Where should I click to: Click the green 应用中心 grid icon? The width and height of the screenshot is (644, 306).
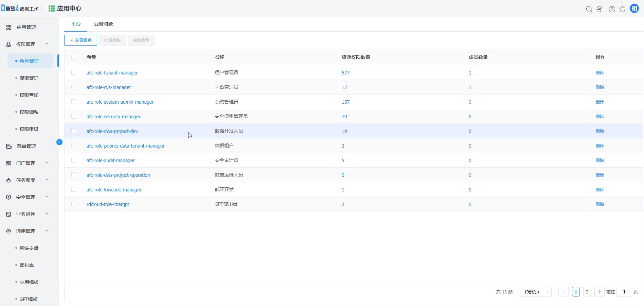(x=51, y=8)
